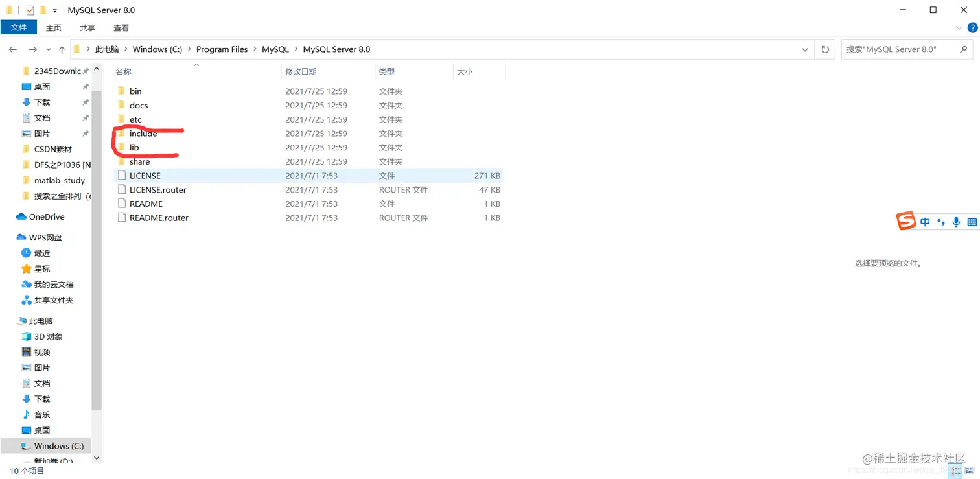Expand the ribbon using the chevron
Viewport: 980px width, 479px height.
[959, 28]
